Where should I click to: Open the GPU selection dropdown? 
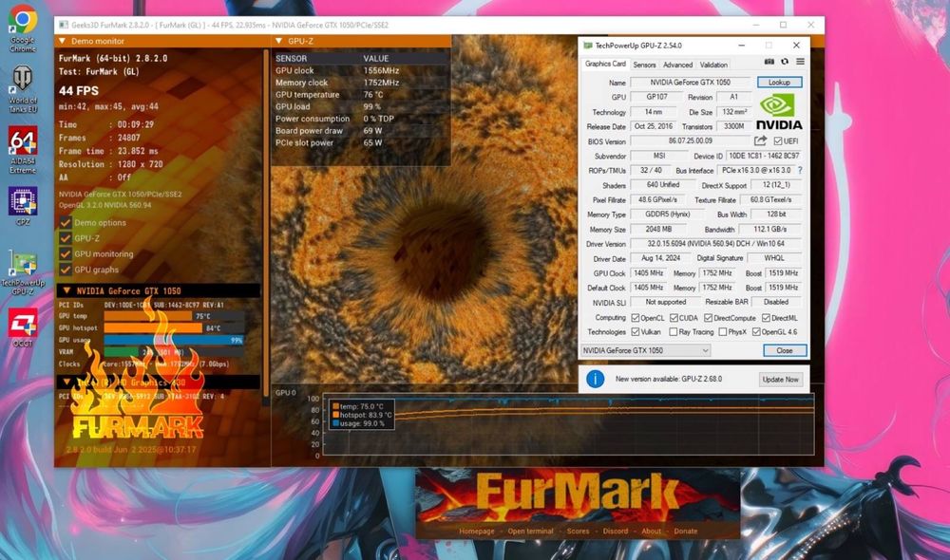pos(645,350)
